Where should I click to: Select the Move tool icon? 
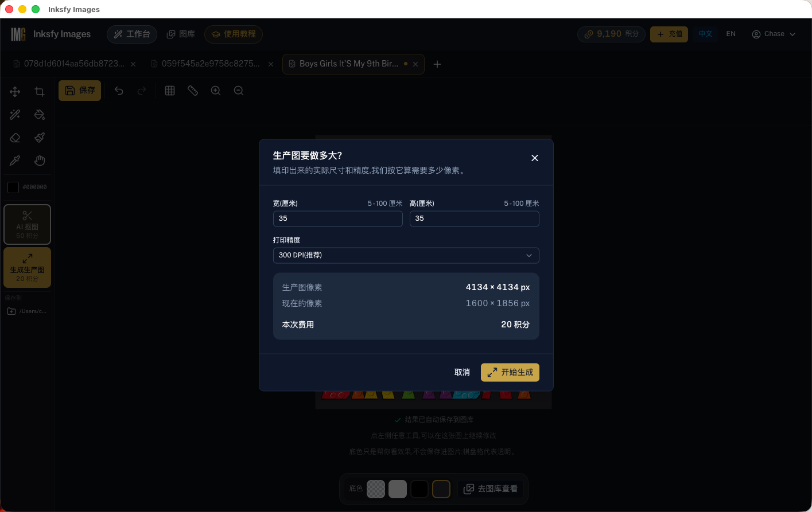tap(15, 92)
